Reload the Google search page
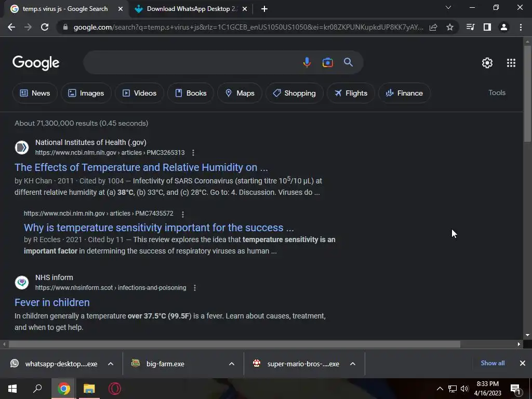532x399 pixels. pyautogui.click(x=45, y=27)
